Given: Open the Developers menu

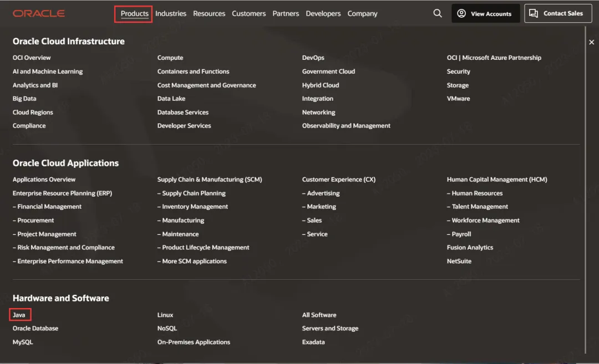Looking at the screenshot, I should point(323,14).
